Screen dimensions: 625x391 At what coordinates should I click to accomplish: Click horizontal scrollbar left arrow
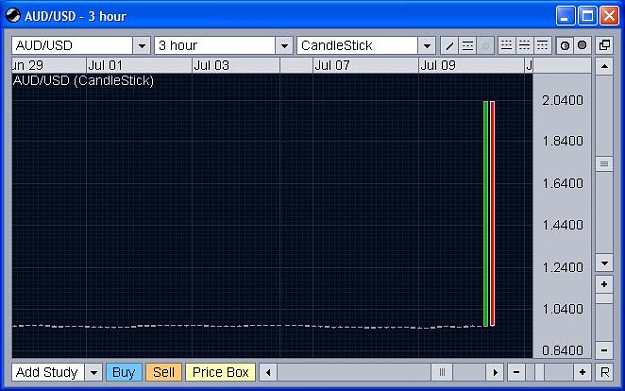[268, 373]
